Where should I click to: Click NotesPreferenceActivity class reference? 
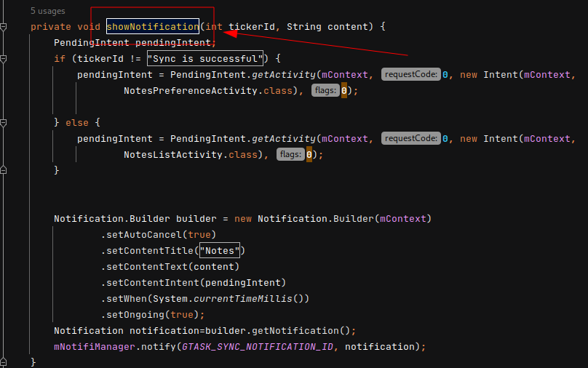coord(191,91)
